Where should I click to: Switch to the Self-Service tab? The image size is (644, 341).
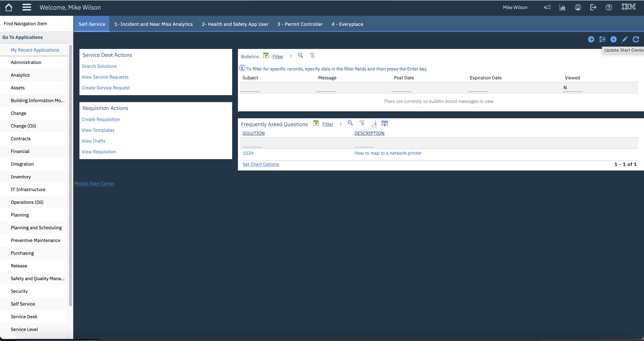(x=92, y=24)
